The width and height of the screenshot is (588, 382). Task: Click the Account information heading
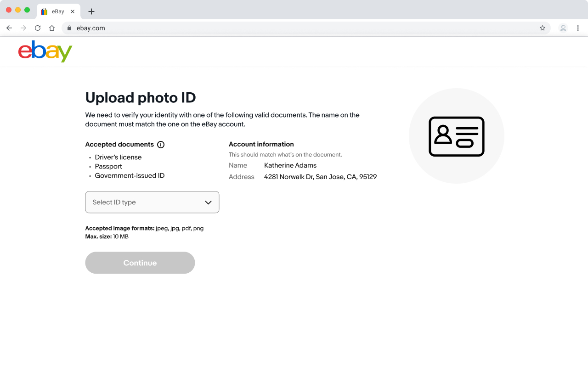[x=261, y=144]
